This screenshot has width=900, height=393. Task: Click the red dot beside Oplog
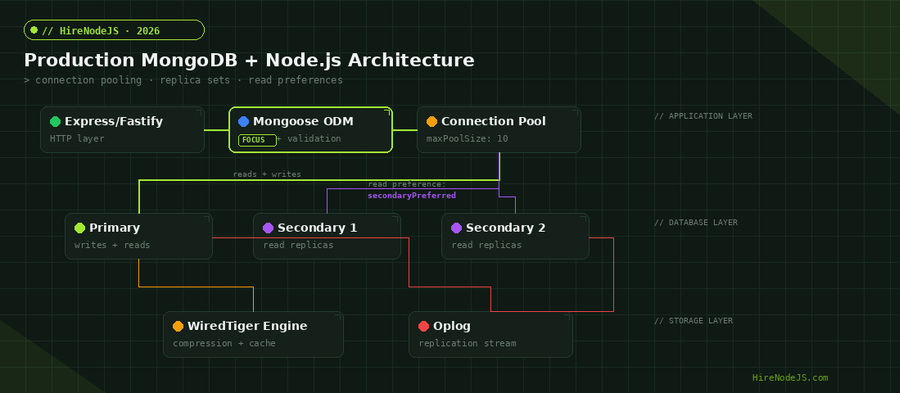(424, 326)
